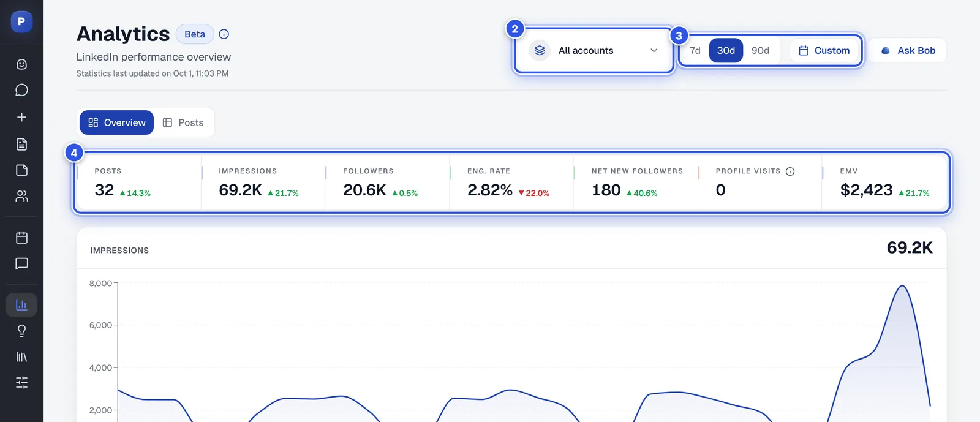Open the sticky note sidebar icon

pos(21,170)
